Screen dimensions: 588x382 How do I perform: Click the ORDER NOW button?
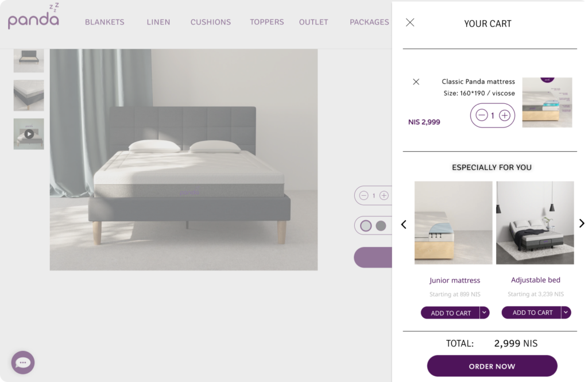492,366
